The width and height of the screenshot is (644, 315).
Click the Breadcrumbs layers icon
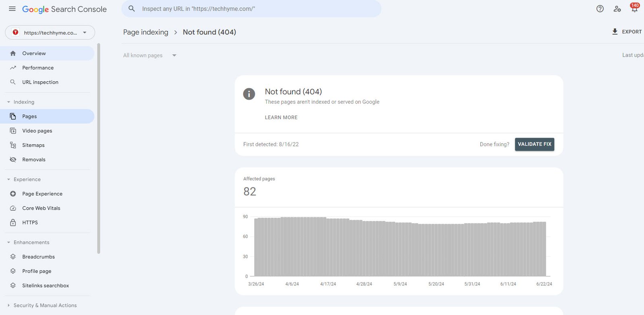(x=13, y=257)
